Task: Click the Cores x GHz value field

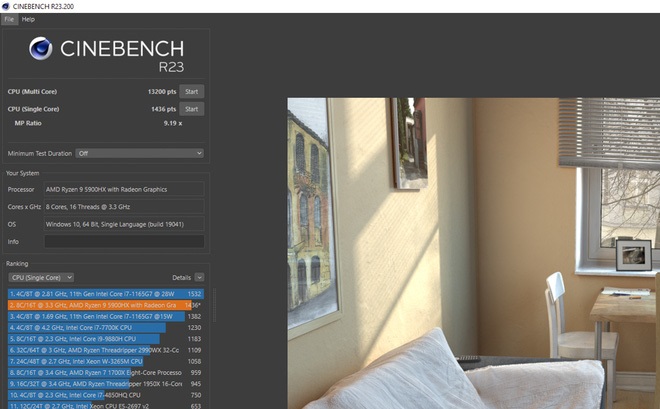Action: pos(124,206)
